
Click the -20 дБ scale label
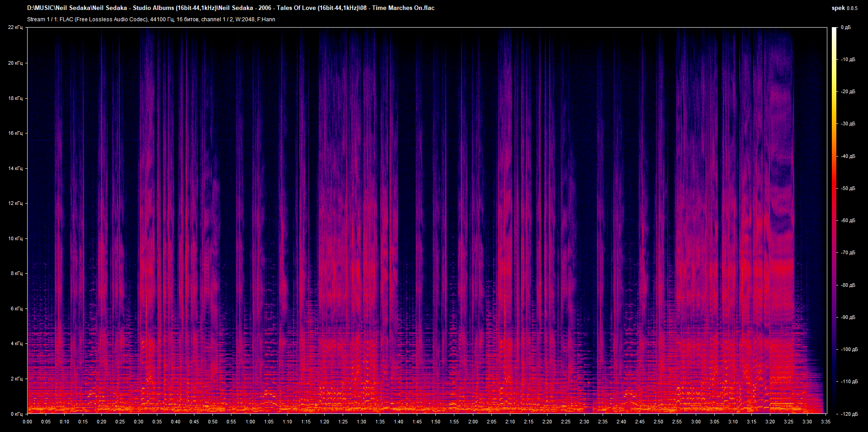point(848,92)
